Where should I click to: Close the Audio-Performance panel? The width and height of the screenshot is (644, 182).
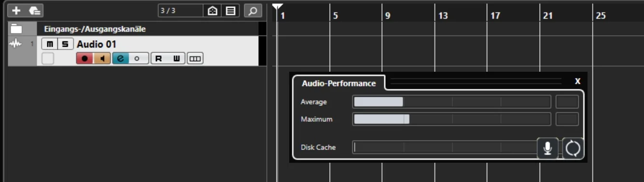tap(577, 81)
